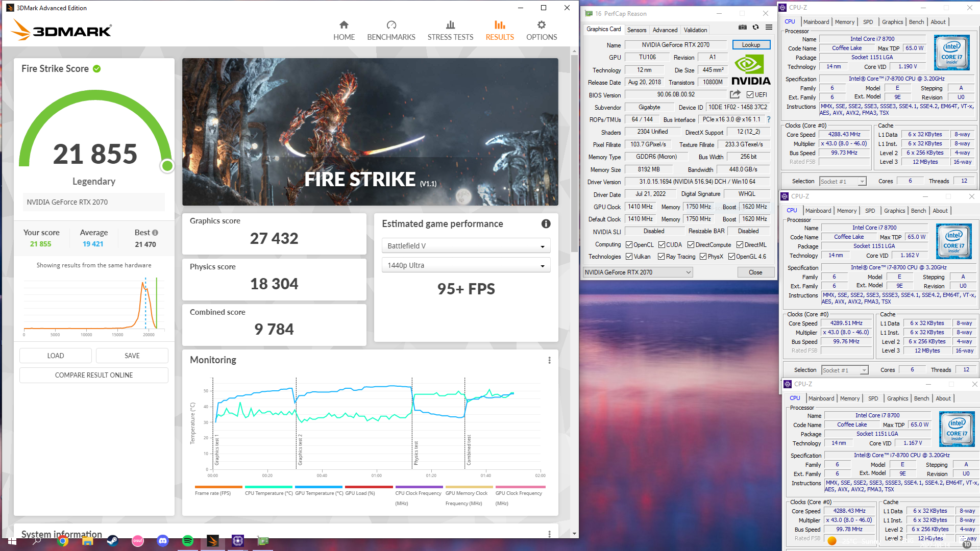This screenshot has width=980, height=551.
Task: Switch to GPU-Z via its taskbar icon
Action: click(263, 541)
